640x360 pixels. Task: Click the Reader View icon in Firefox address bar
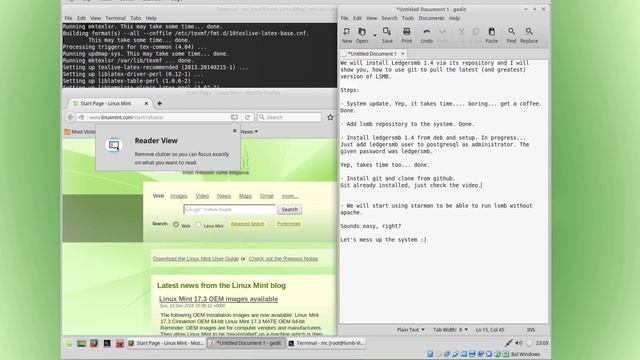click(x=234, y=117)
